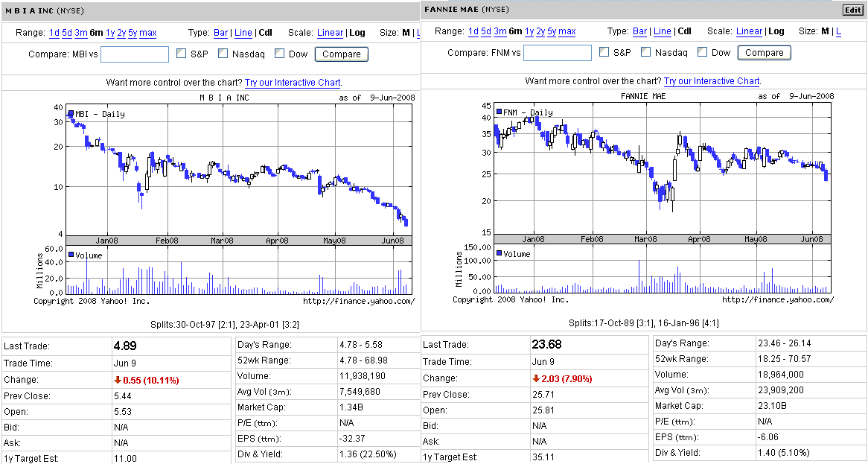The height and width of the screenshot is (464, 868).
Task: Select 5d range on MBIA chart
Action: point(68,33)
